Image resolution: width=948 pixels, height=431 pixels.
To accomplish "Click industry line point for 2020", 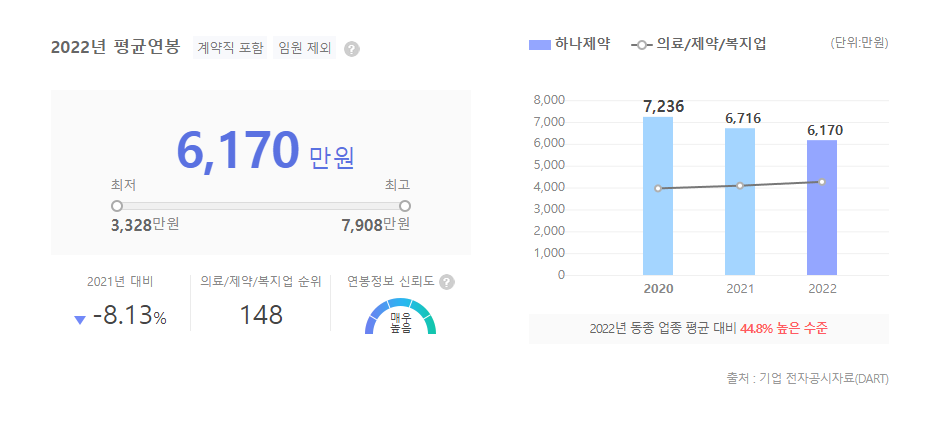I will pos(658,188).
